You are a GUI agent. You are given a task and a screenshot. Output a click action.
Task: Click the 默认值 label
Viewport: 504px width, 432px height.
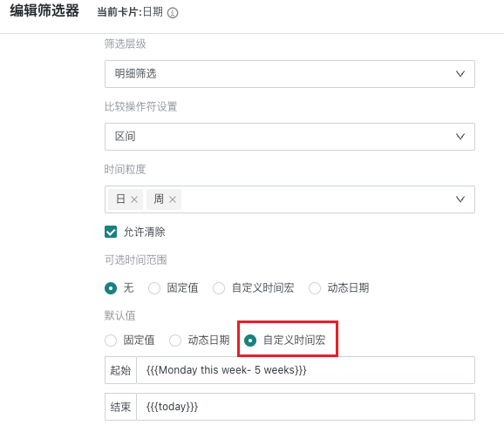point(119,316)
